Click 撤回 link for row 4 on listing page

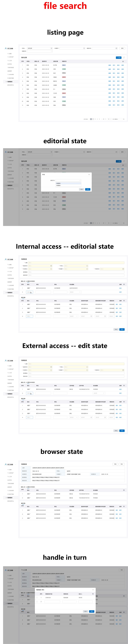(x=118, y=77)
